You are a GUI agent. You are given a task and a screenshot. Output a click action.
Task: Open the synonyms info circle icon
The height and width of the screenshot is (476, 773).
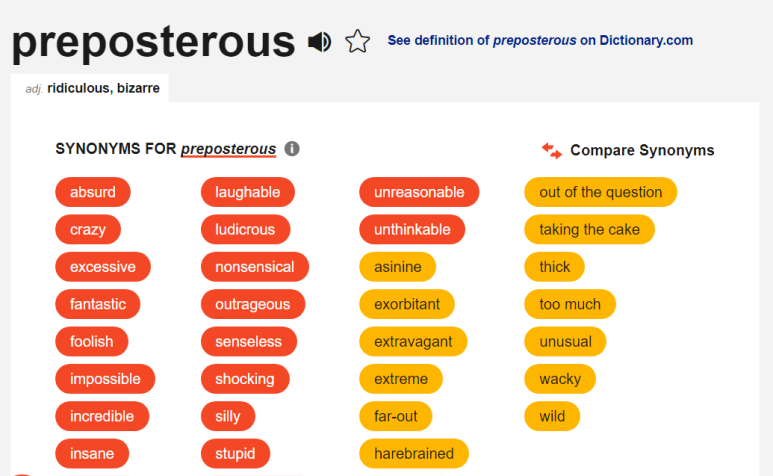[292, 149]
